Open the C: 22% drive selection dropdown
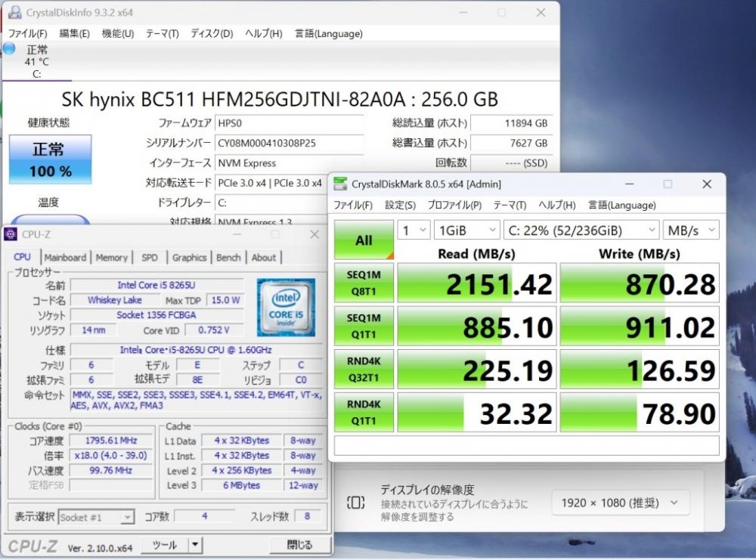 (x=581, y=230)
